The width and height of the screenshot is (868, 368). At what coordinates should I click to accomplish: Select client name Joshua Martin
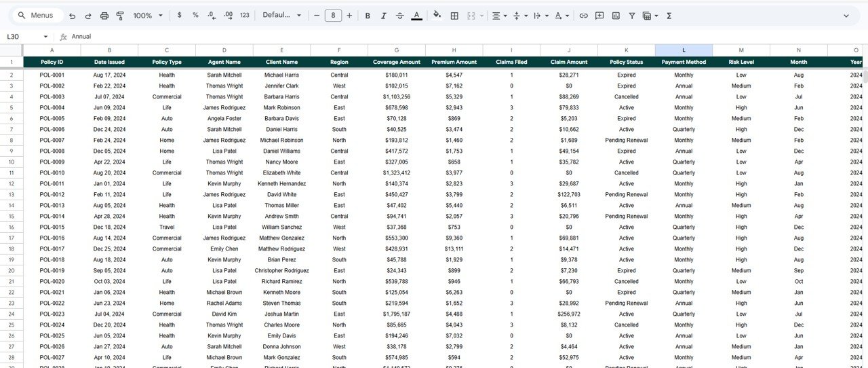click(281, 314)
